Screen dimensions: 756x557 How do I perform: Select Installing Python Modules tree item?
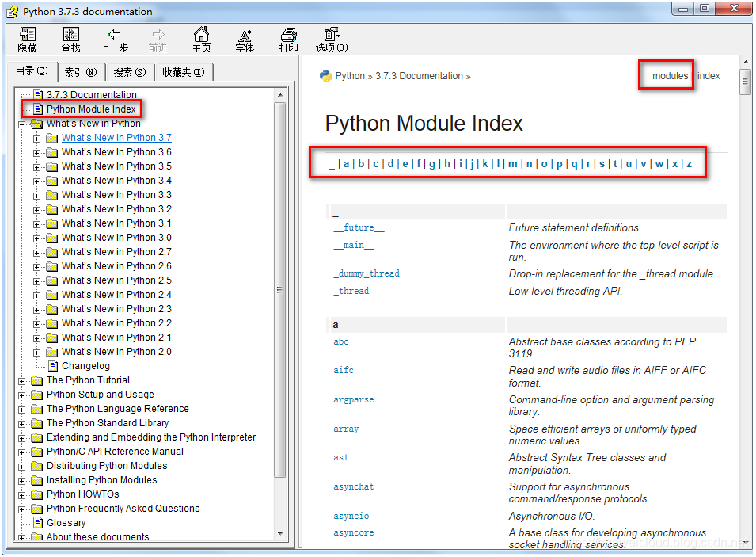pyautogui.click(x=102, y=480)
